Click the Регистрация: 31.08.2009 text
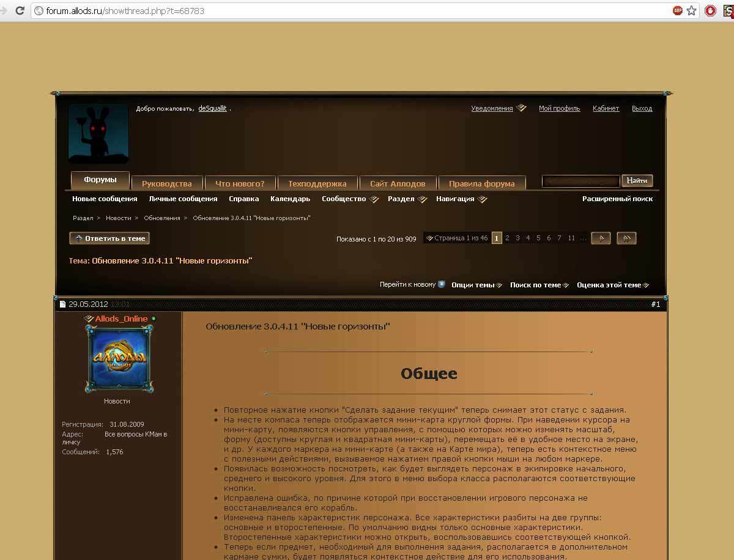The height and width of the screenshot is (560, 734). pos(103,424)
